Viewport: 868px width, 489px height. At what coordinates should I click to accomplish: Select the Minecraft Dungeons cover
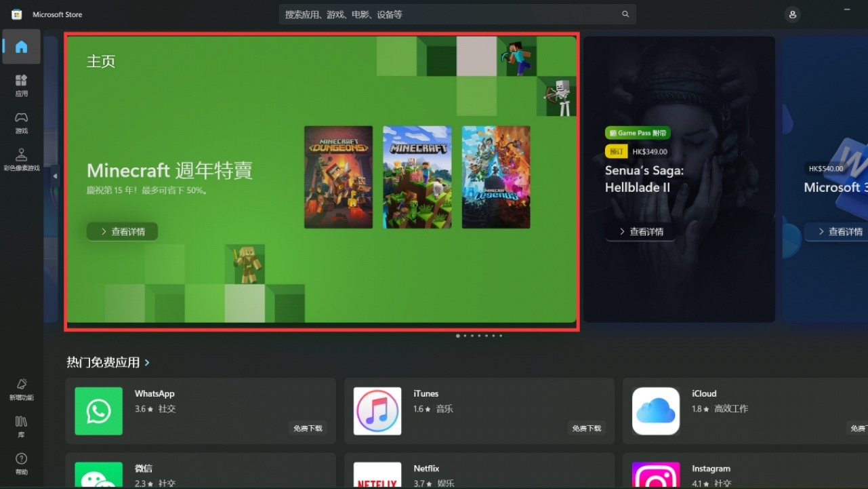coord(338,177)
